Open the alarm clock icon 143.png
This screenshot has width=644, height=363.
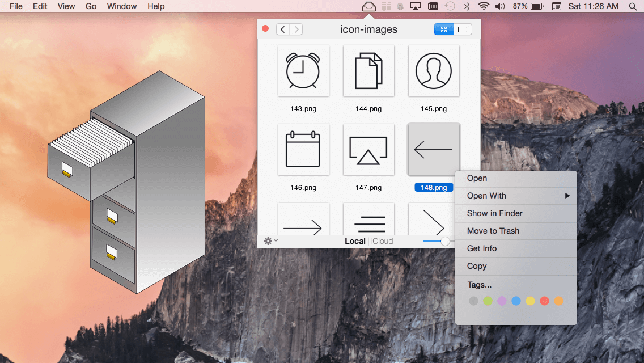point(303,70)
